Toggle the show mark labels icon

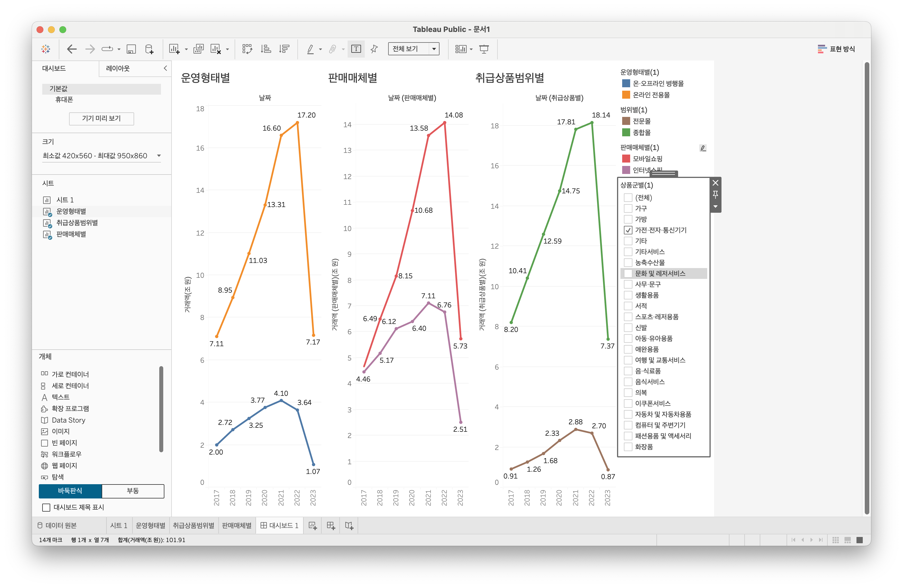click(356, 49)
